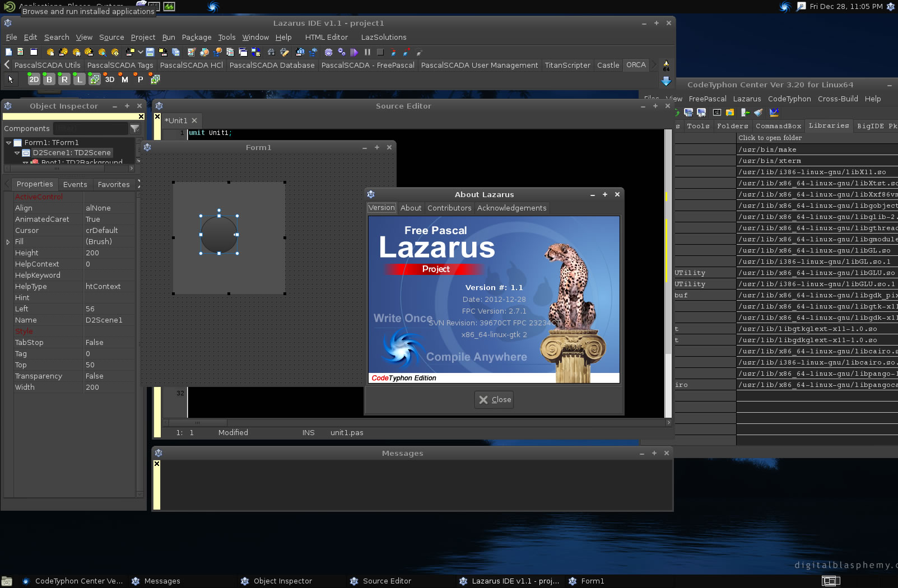898x588 pixels.
Task: Pick the 3D component in ORCA palette
Action: (110, 80)
